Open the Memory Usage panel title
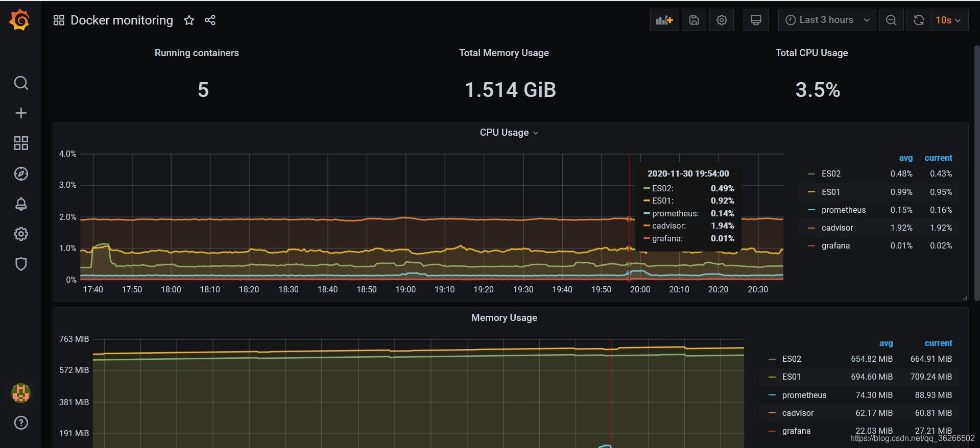Image resolution: width=980 pixels, height=448 pixels. [504, 318]
